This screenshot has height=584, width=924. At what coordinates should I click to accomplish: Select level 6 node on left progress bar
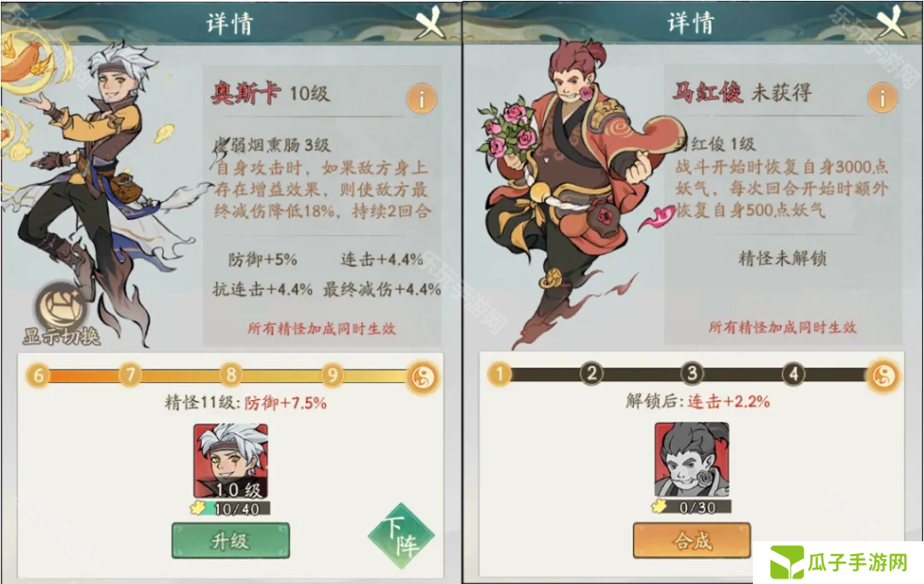coord(38,375)
